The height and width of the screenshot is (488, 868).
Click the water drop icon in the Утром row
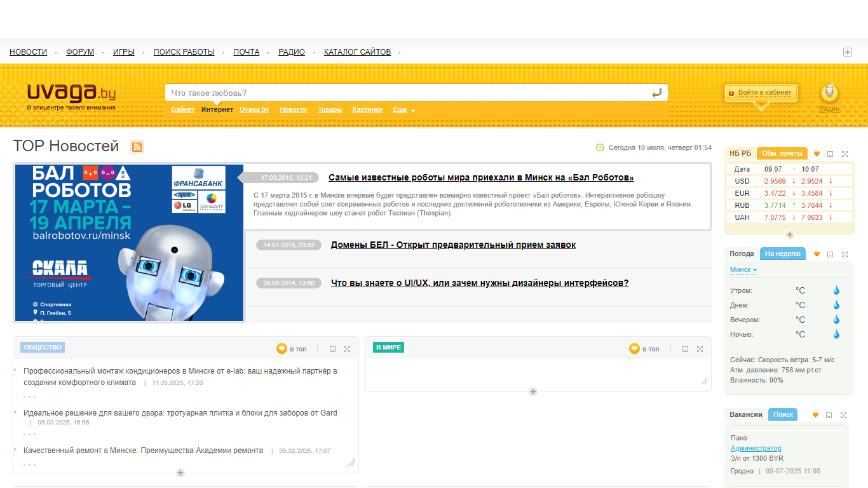[x=836, y=290]
